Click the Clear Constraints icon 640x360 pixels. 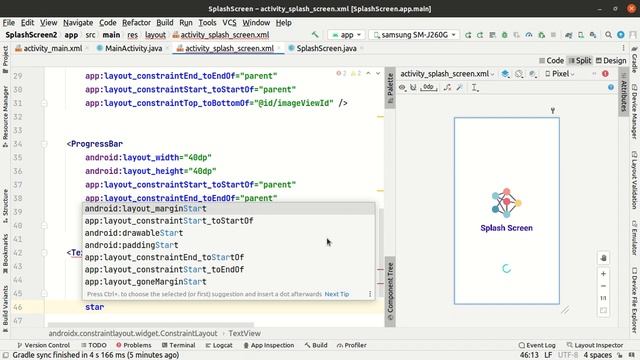447,87
